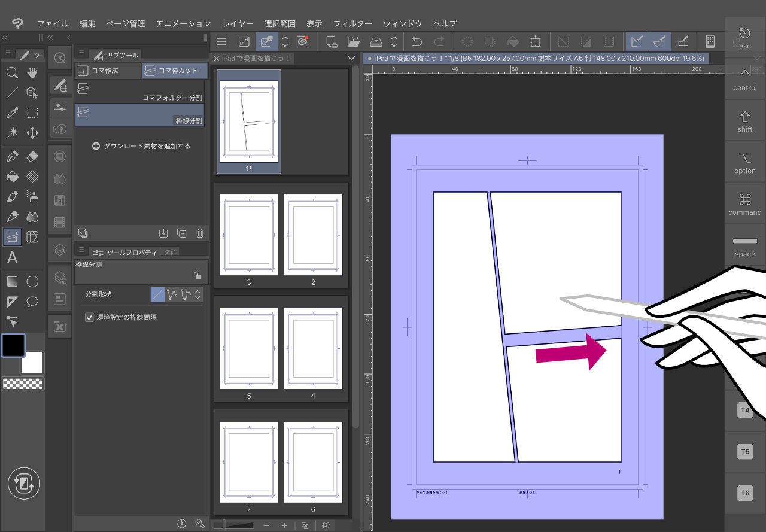The height and width of the screenshot is (532, 766).
Task: Choose the 枠線分割 sub tool
Action: pyautogui.click(x=139, y=114)
